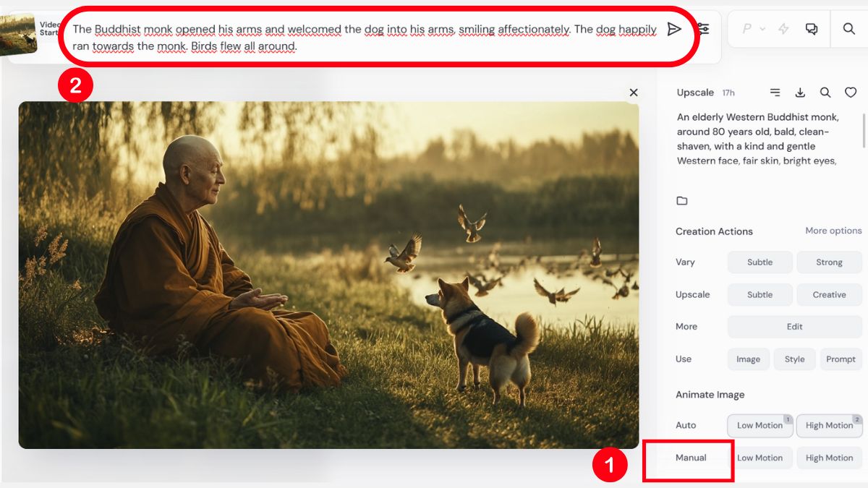Click Vary Strong
The height and width of the screenshot is (488, 868).
coord(829,262)
